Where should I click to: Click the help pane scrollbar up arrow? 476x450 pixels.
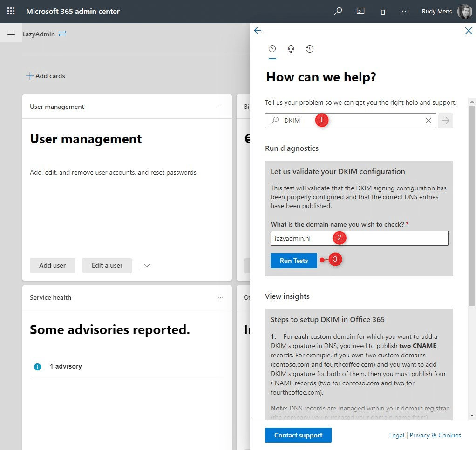pyautogui.click(x=472, y=102)
